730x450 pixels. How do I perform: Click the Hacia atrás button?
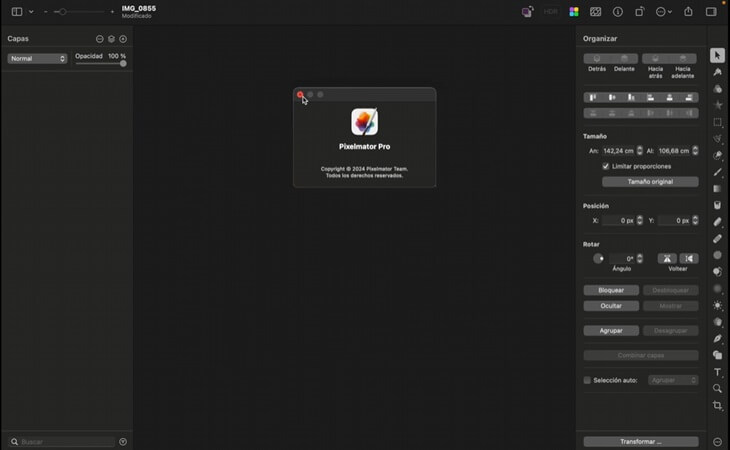point(656,58)
